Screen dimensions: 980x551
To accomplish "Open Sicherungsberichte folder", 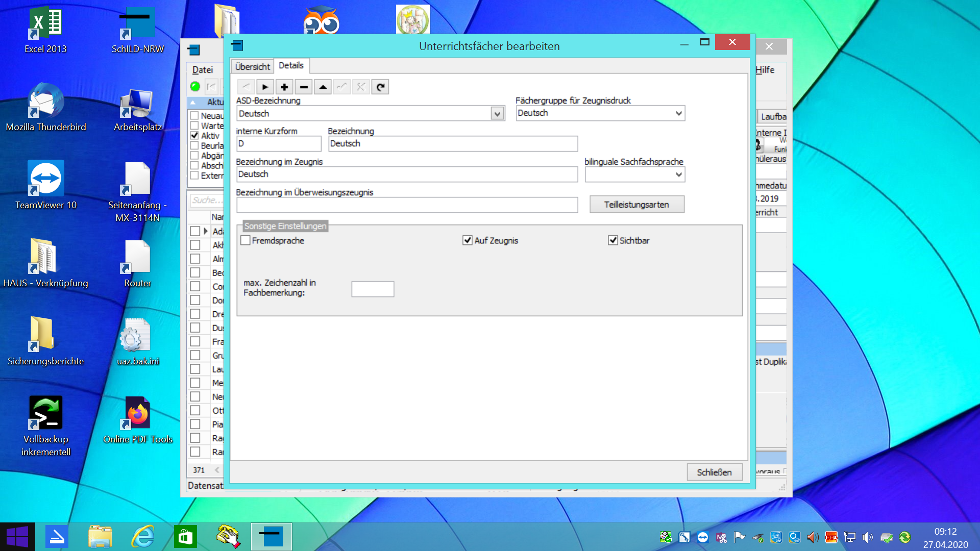I will [x=45, y=341].
